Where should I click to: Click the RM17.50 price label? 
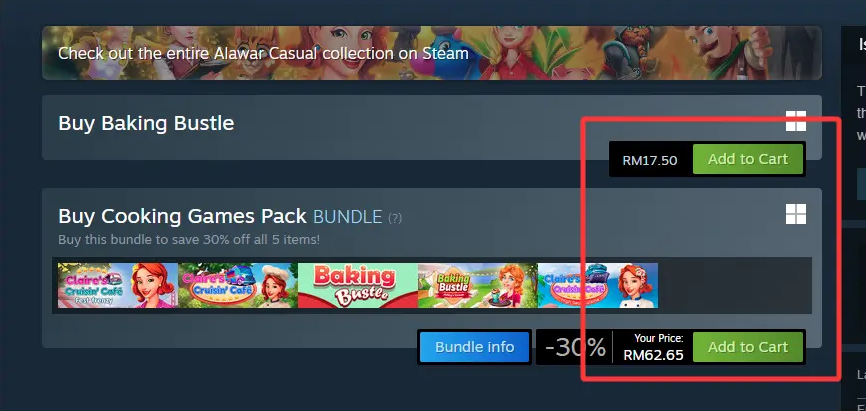click(x=650, y=160)
